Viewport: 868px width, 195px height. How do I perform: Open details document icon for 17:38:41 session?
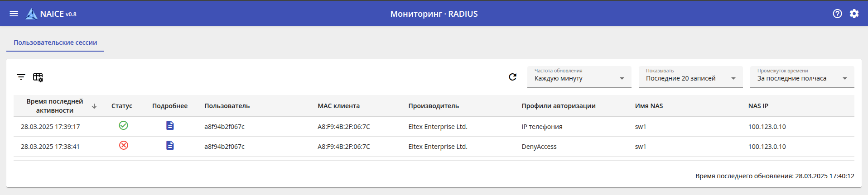[170, 145]
